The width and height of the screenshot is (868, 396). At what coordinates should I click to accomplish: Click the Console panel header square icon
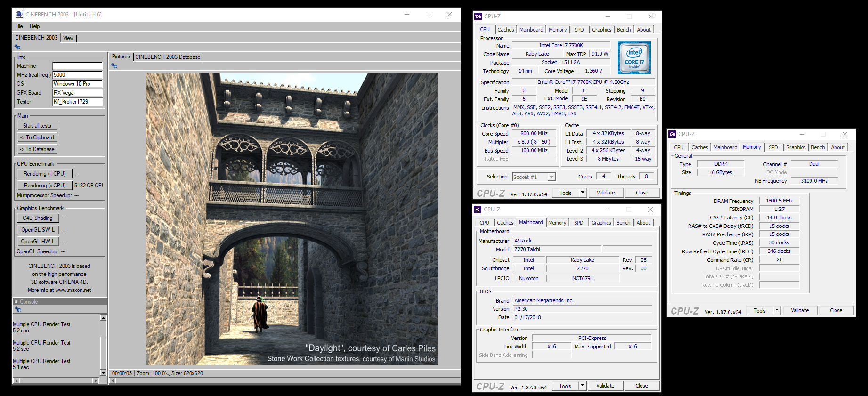click(x=16, y=302)
